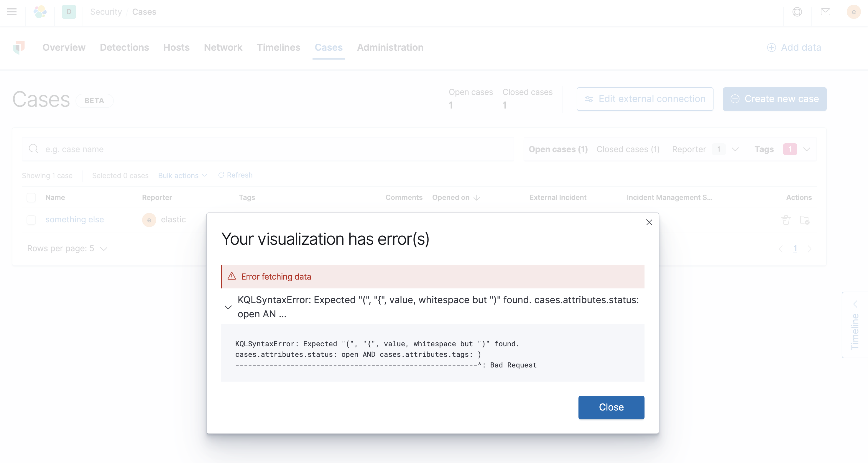Click the delete case trash icon
Viewport: 868px width, 463px height.
coord(786,220)
